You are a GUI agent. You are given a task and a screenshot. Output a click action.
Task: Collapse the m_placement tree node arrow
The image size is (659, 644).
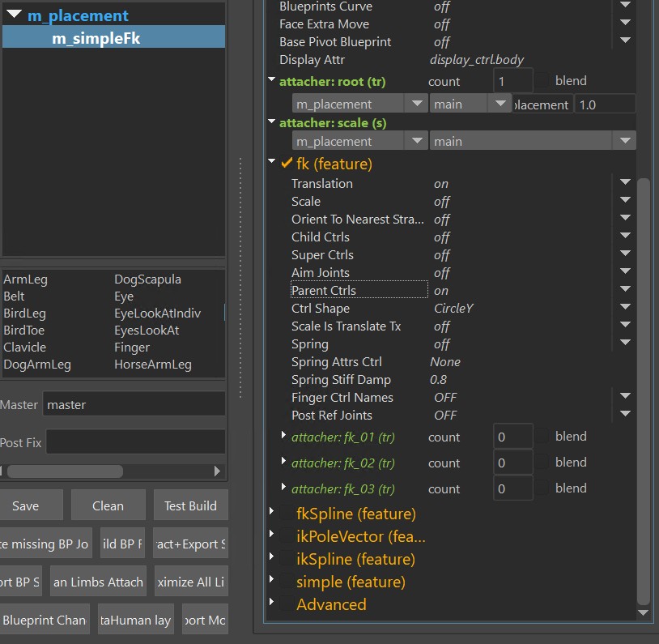point(14,14)
